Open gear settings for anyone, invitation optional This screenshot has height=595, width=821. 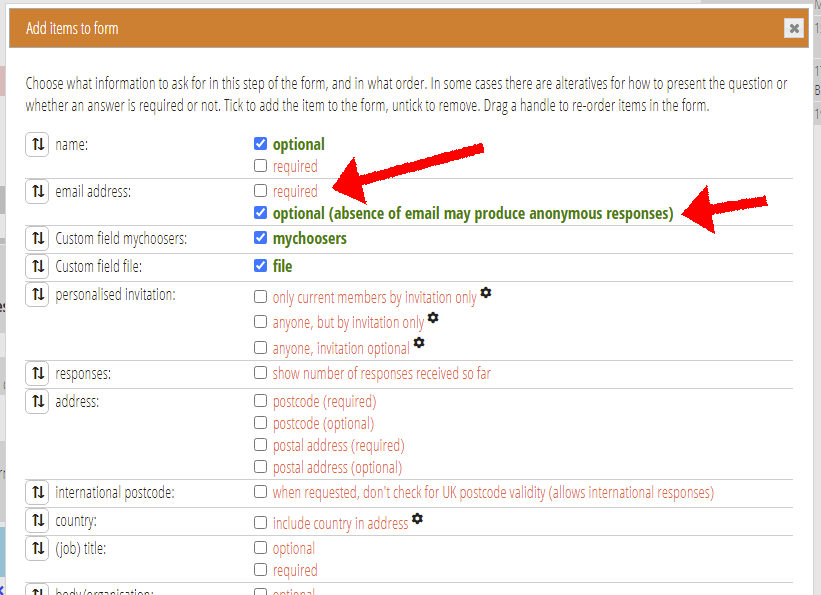point(419,343)
